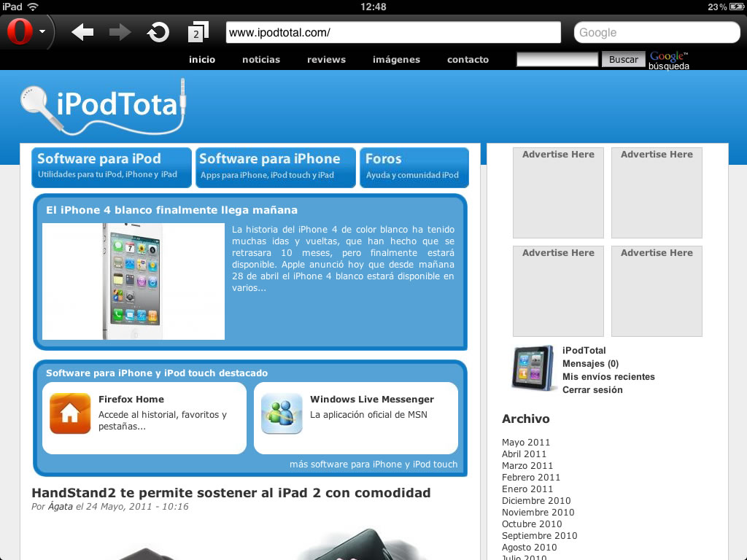Open the reviews menu item
The height and width of the screenshot is (560, 747).
point(326,60)
